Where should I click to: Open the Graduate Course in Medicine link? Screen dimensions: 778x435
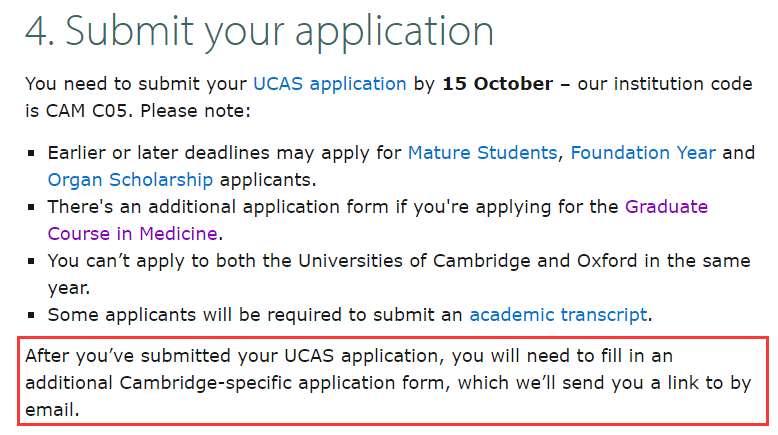pyautogui.click(x=132, y=234)
